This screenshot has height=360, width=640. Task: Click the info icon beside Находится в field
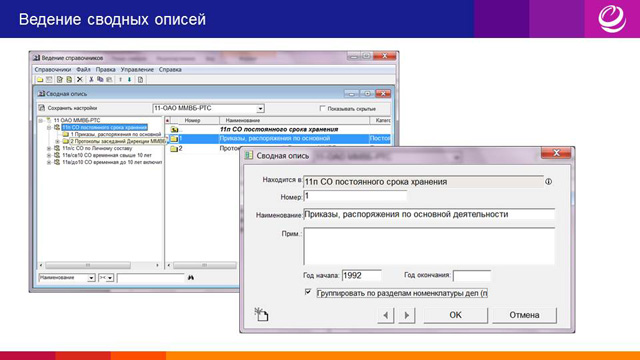tap(549, 182)
